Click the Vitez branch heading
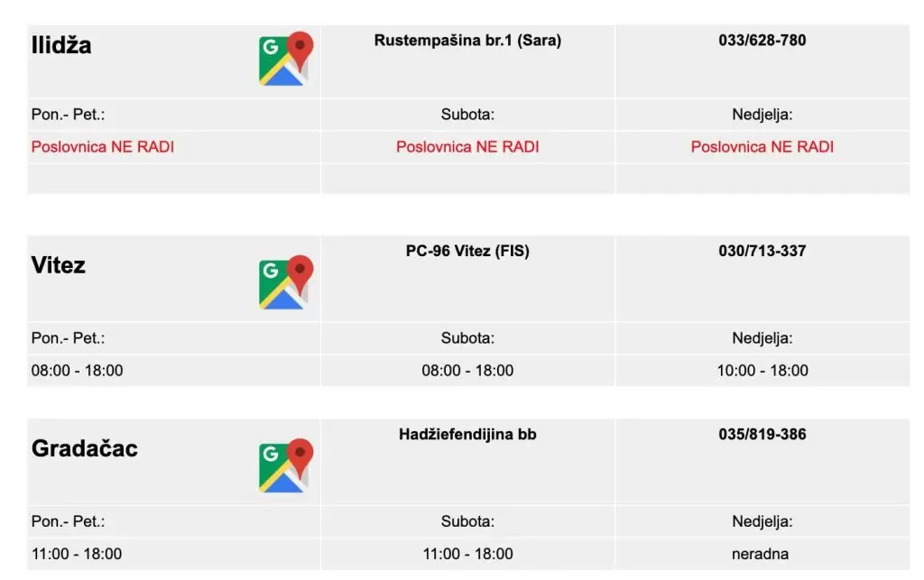 tap(59, 265)
